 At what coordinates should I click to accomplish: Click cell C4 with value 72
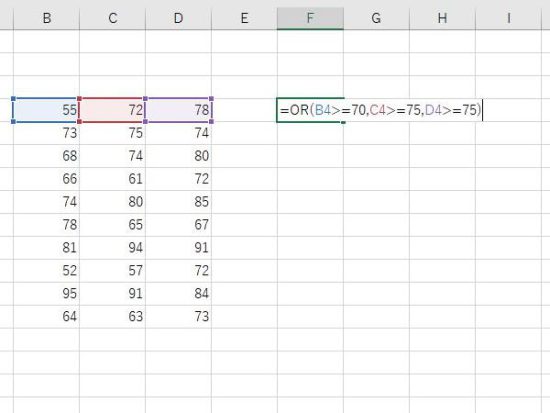112,110
